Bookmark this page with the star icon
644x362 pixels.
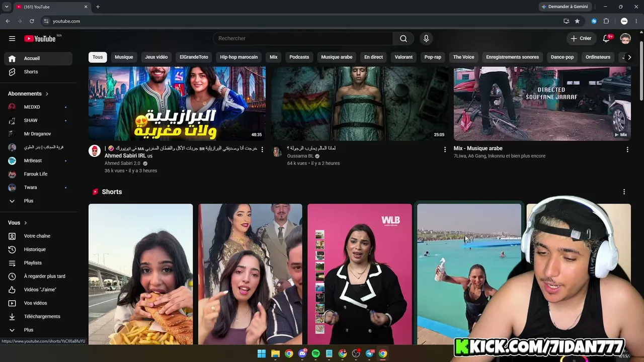tap(577, 21)
